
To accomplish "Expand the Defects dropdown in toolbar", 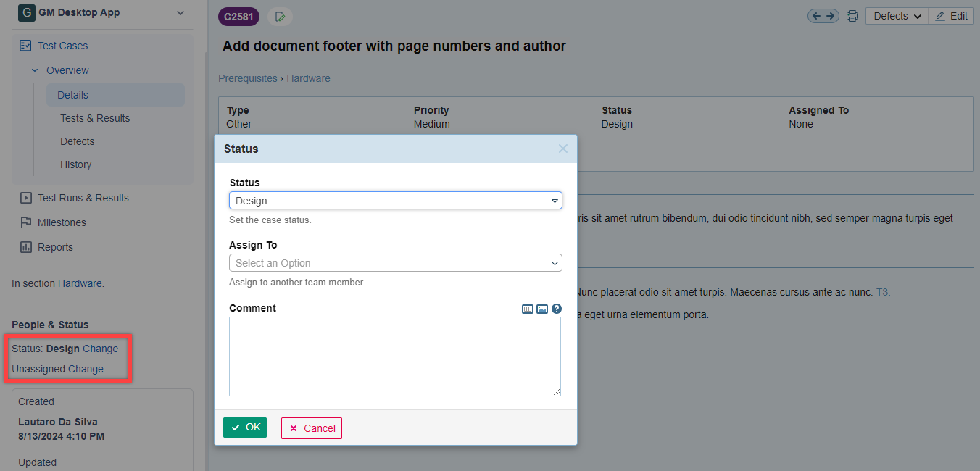I will (x=897, y=16).
